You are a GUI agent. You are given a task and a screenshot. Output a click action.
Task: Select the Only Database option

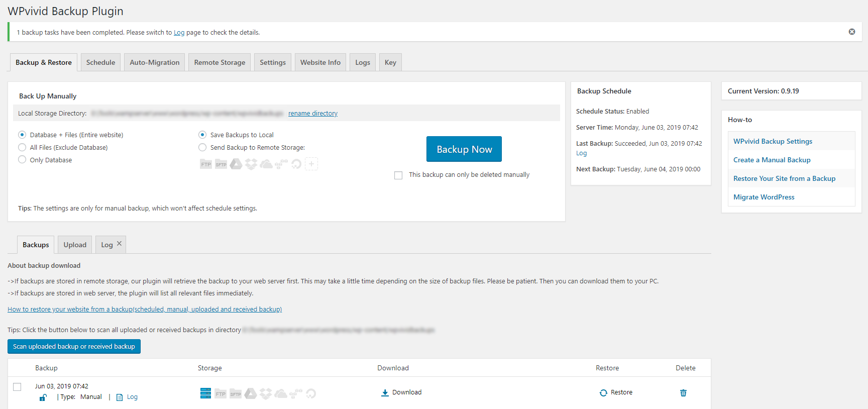[22, 160]
